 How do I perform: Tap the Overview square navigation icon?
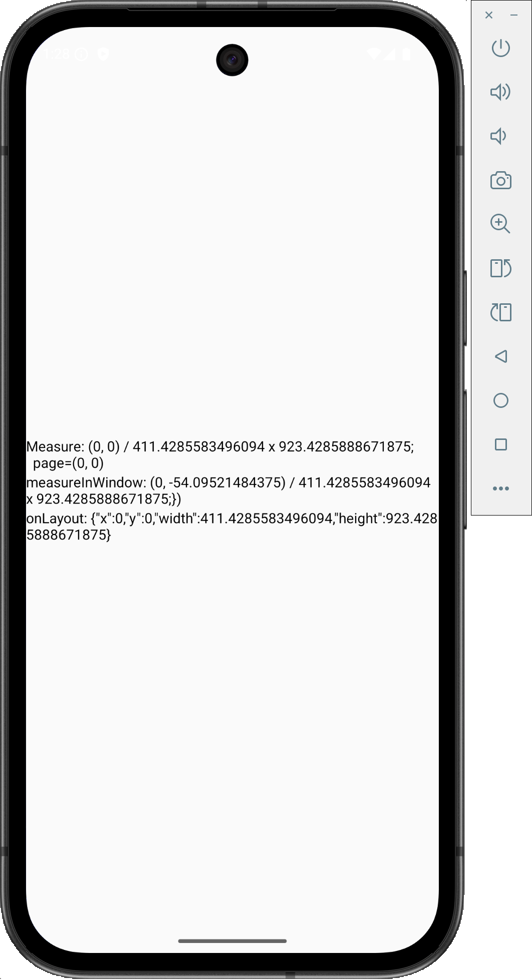(500, 444)
